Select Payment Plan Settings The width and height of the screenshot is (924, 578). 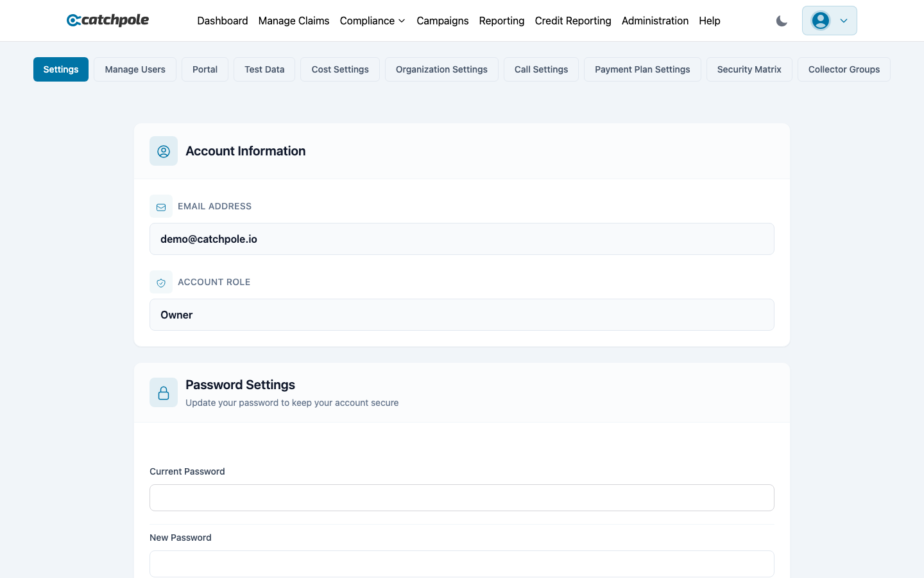tap(642, 69)
